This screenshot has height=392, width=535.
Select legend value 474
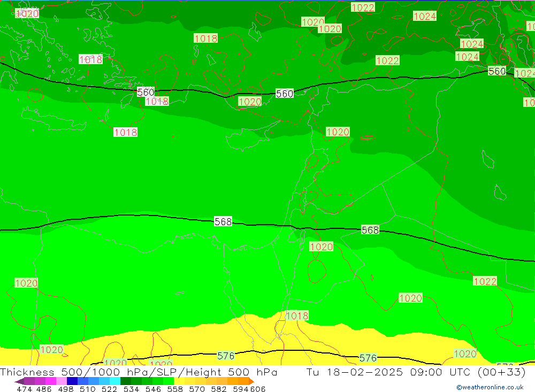(24, 389)
